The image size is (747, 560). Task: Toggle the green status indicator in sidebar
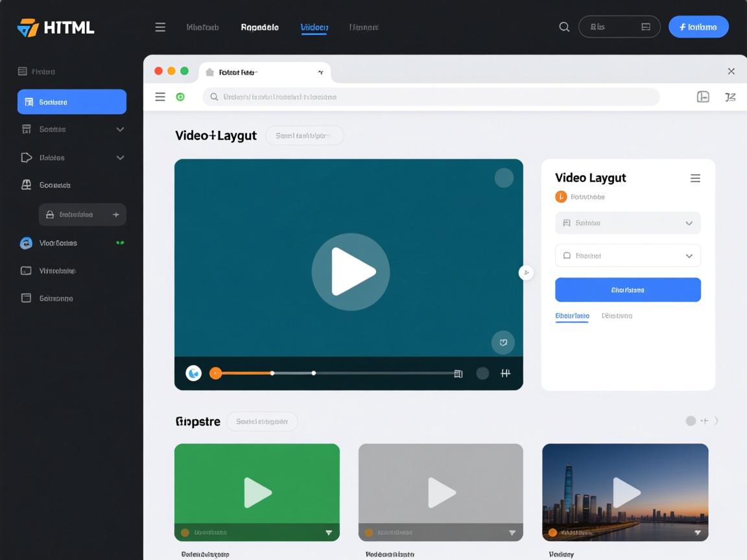tap(119, 243)
